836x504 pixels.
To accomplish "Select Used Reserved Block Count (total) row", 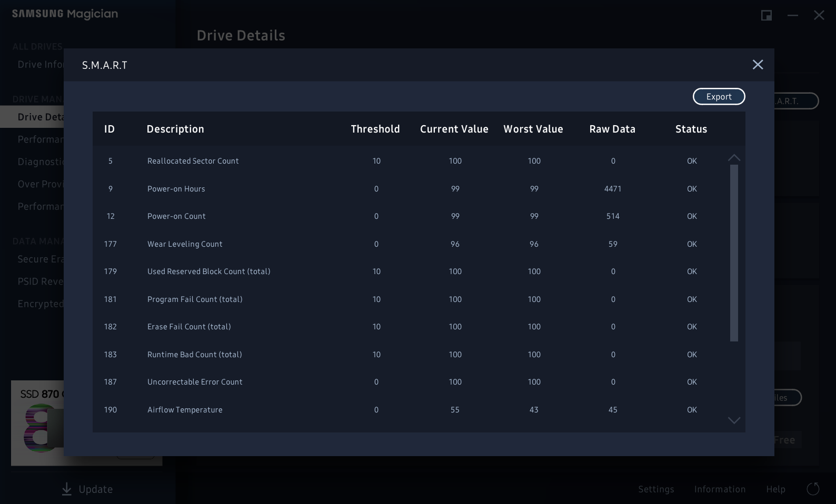I will (410, 271).
